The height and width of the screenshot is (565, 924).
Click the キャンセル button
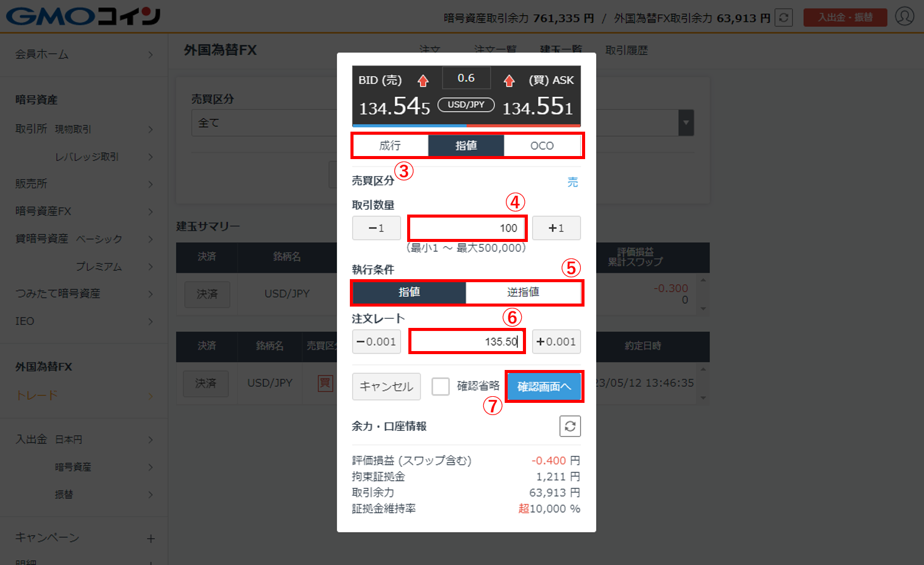(x=386, y=386)
